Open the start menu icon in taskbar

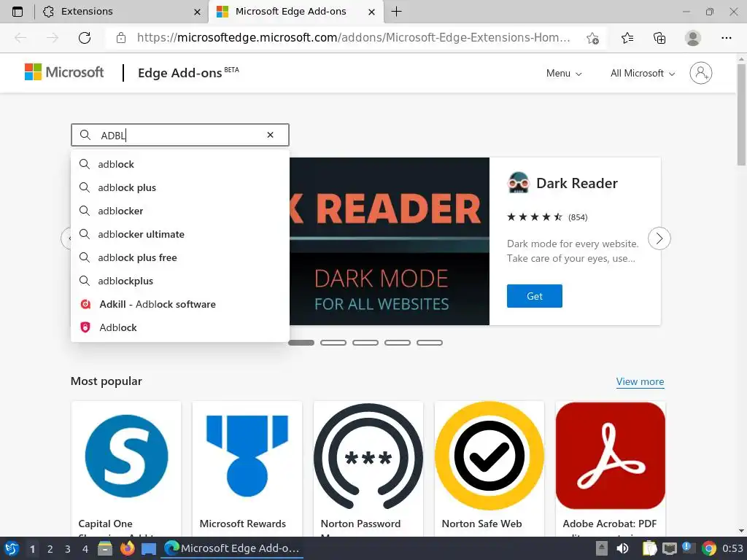[x=12, y=548]
